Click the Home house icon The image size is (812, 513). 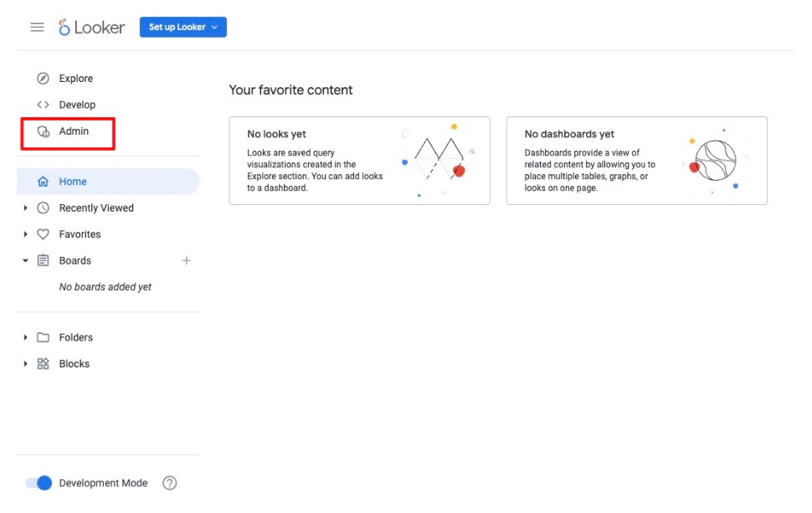coord(43,181)
